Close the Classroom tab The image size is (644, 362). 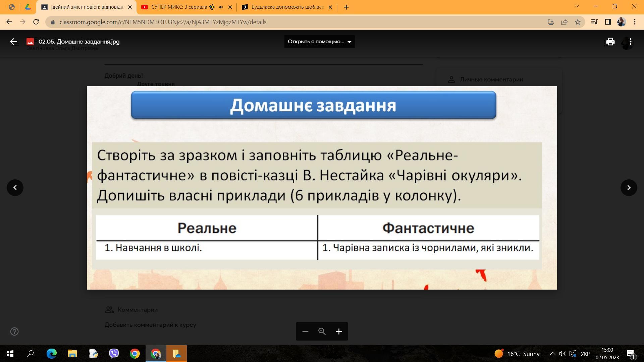(130, 7)
